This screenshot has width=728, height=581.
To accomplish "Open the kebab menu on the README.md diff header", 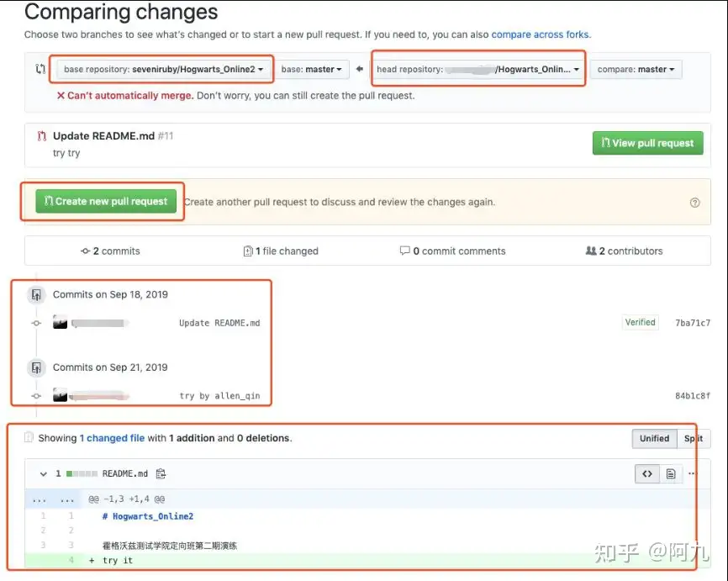I will coord(691,473).
